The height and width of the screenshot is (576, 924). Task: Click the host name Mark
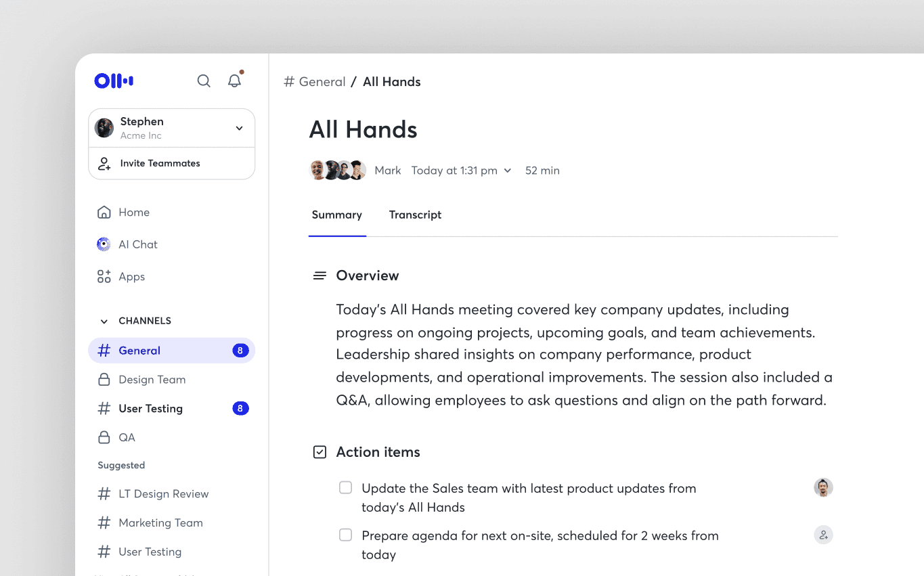(x=388, y=171)
